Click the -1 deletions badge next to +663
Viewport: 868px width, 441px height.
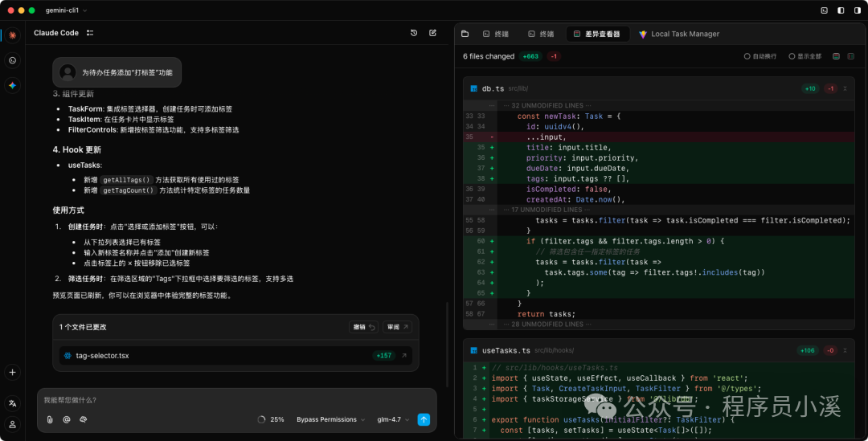[554, 56]
